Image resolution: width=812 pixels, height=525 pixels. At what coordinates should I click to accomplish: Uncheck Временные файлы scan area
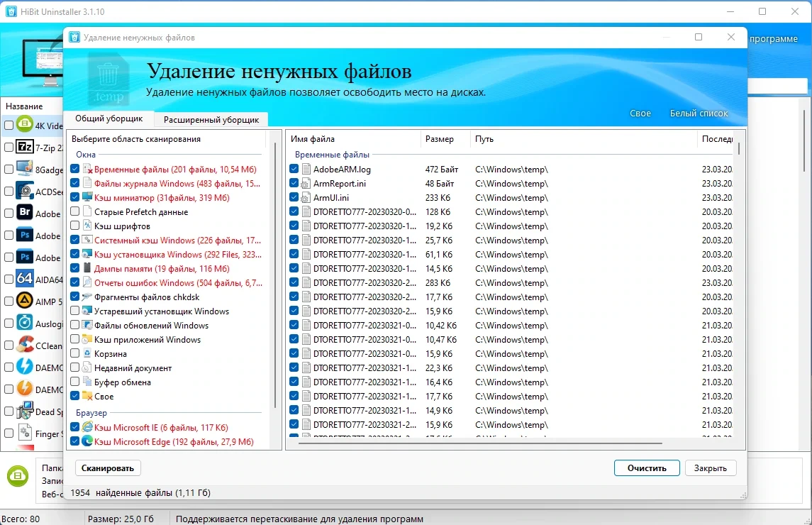(x=74, y=169)
